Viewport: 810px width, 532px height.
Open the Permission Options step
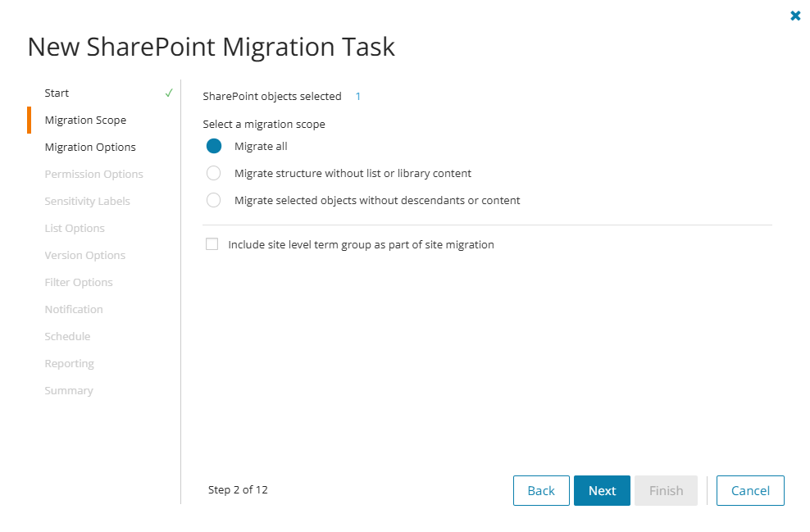point(93,174)
